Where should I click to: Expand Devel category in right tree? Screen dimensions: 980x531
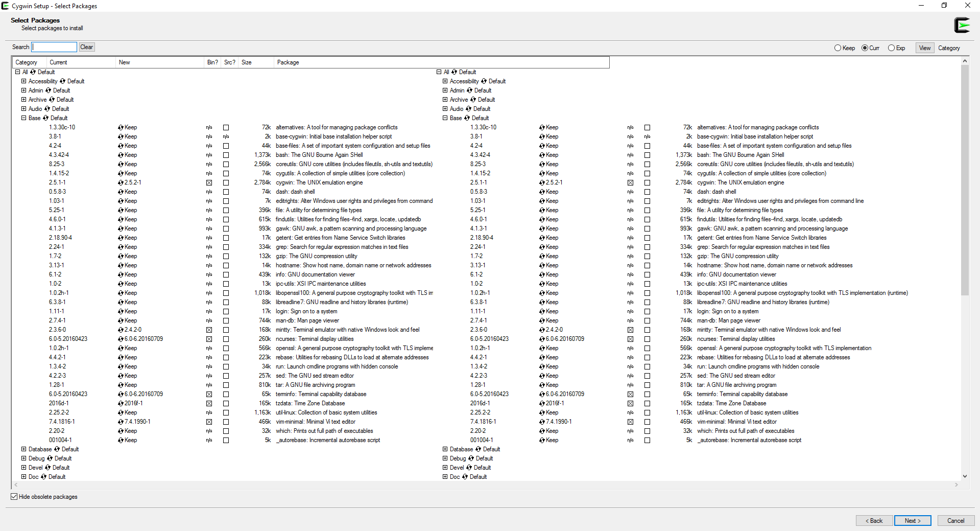pyautogui.click(x=445, y=468)
